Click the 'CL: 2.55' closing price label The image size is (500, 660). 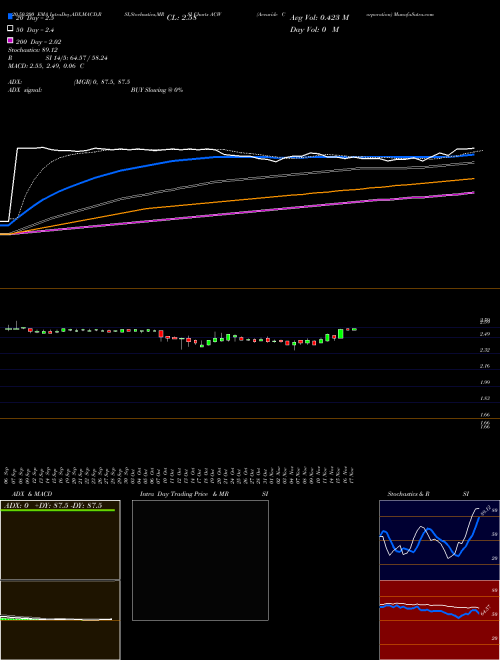pos(181,18)
